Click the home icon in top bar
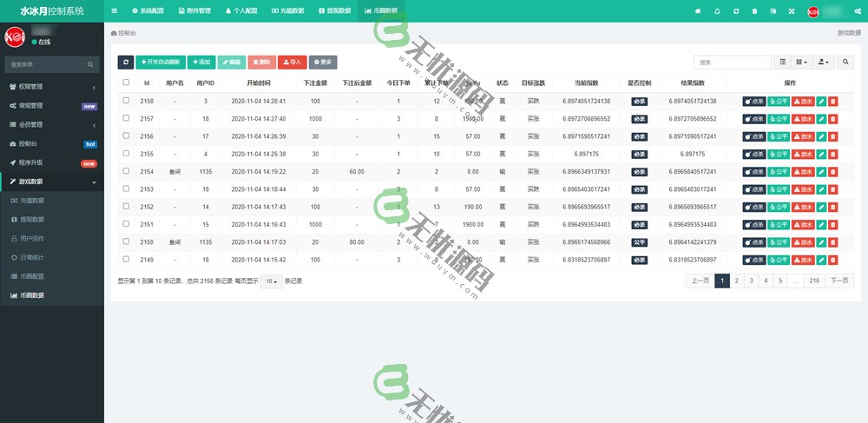This screenshot has width=868, height=423. click(x=698, y=11)
